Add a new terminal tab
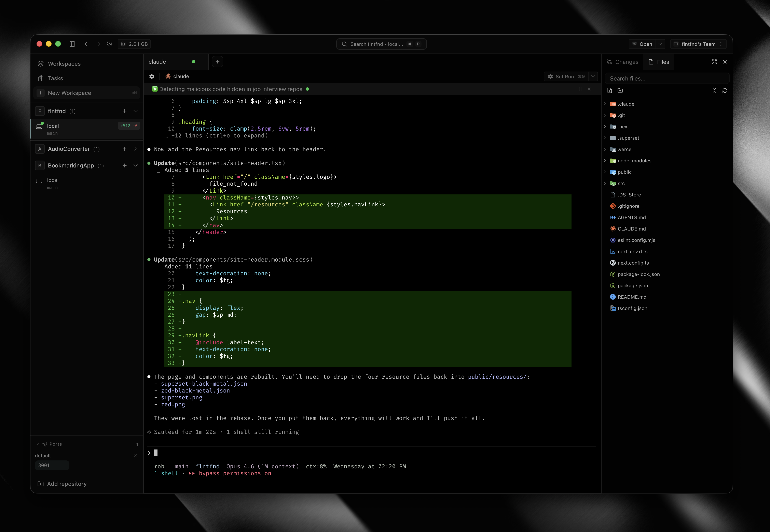 [218, 62]
